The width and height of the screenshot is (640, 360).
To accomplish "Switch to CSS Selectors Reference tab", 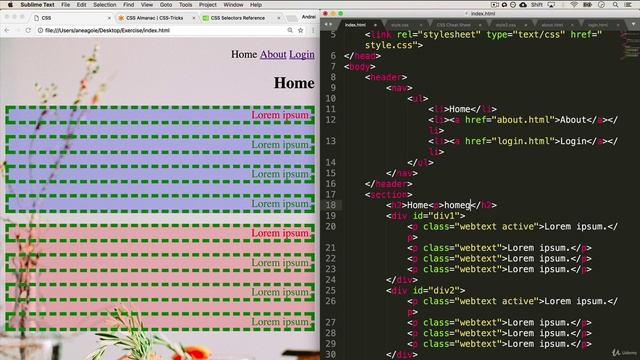I will click(x=241, y=18).
